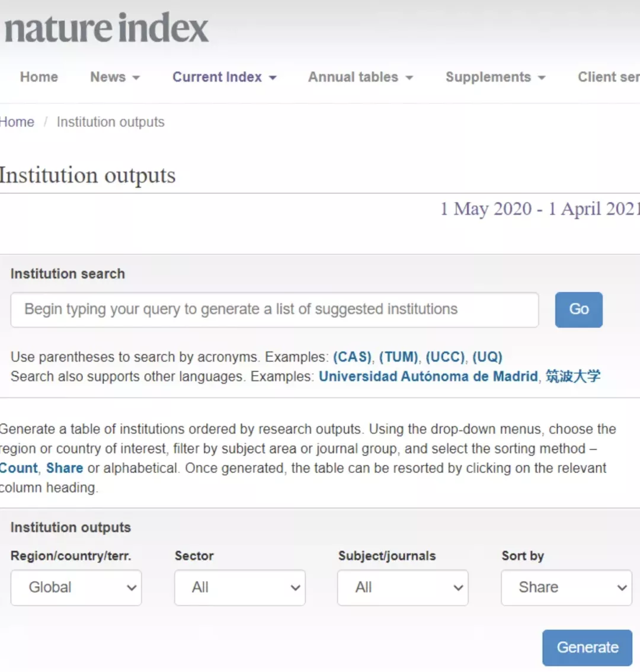The image size is (640, 672).
Task: Click the (UCC) example link
Action: (x=445, y=357)
